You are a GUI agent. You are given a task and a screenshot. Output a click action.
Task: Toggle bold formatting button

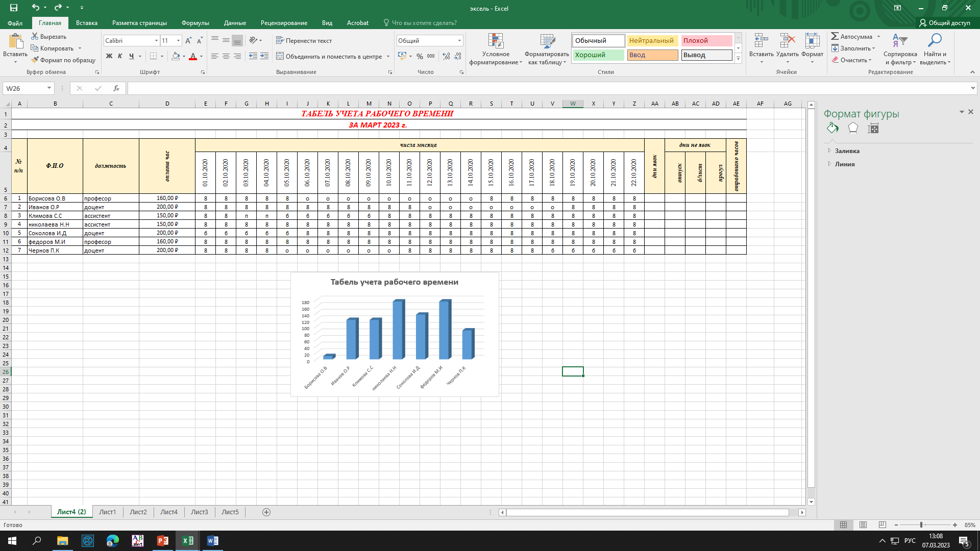[x=109, y=56]
